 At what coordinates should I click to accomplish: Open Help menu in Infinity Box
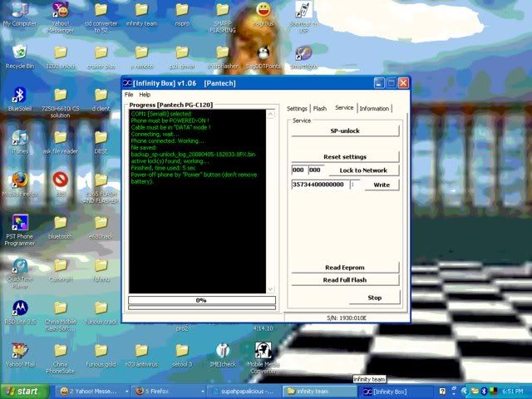point(145,94)
